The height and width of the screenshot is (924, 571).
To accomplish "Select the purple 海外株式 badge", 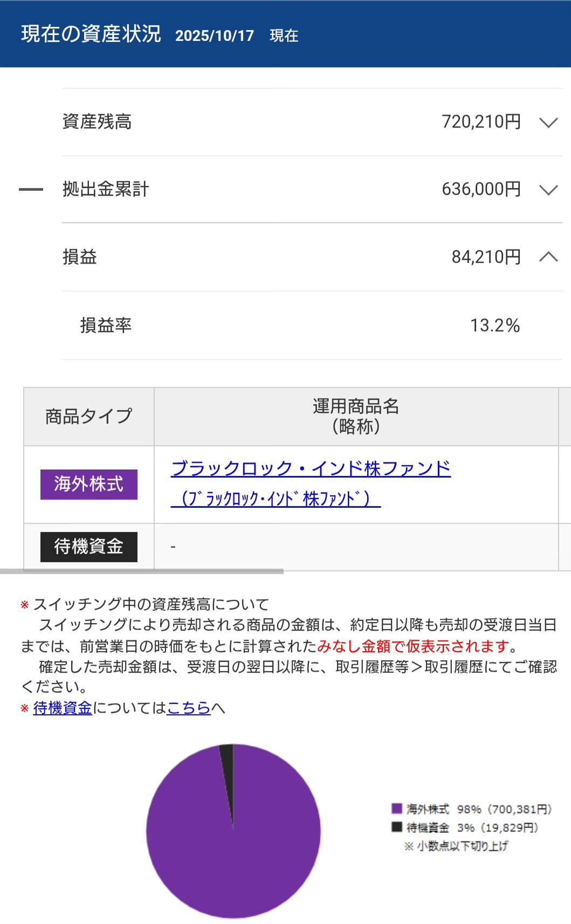I will pos(89,484).
